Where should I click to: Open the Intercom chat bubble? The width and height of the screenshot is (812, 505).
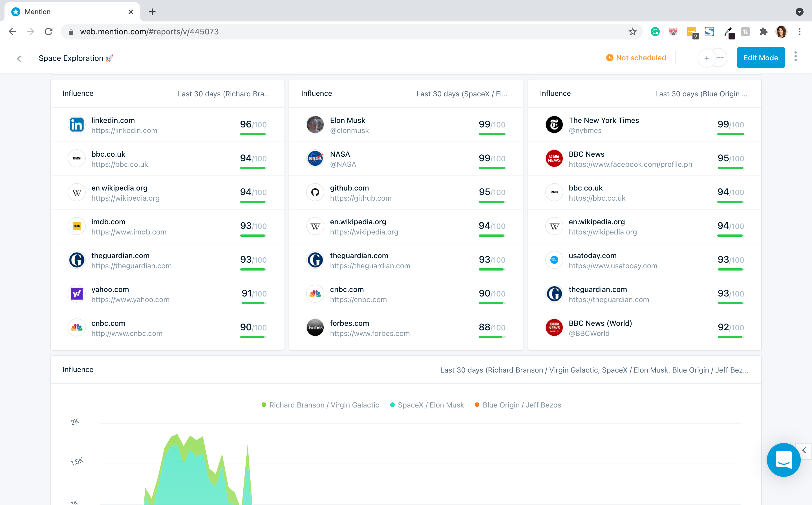point(783,460)
